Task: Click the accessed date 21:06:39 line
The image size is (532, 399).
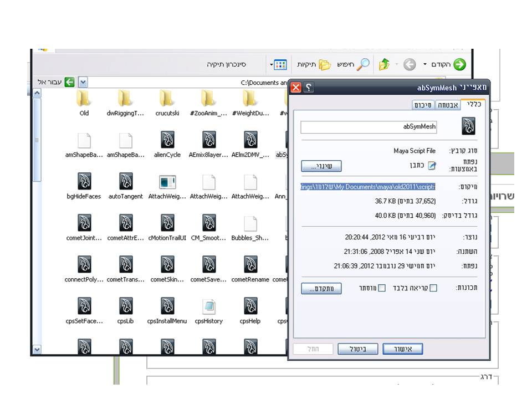Action: pos(385,265)
